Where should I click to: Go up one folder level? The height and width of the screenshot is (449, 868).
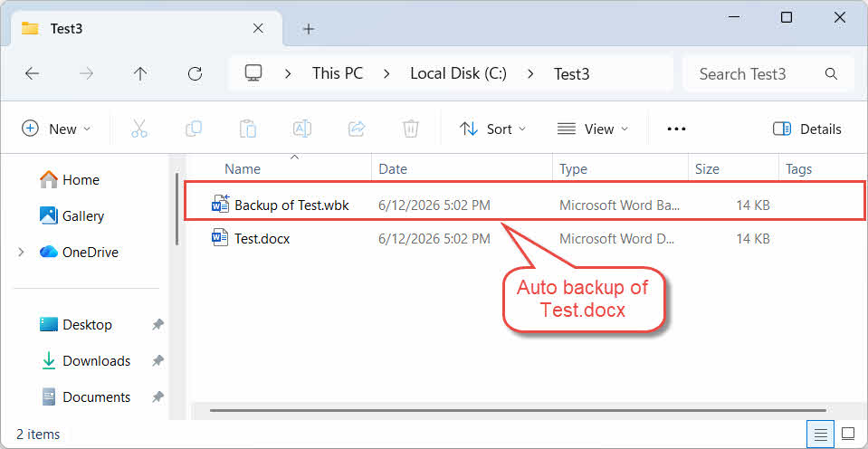140,73
